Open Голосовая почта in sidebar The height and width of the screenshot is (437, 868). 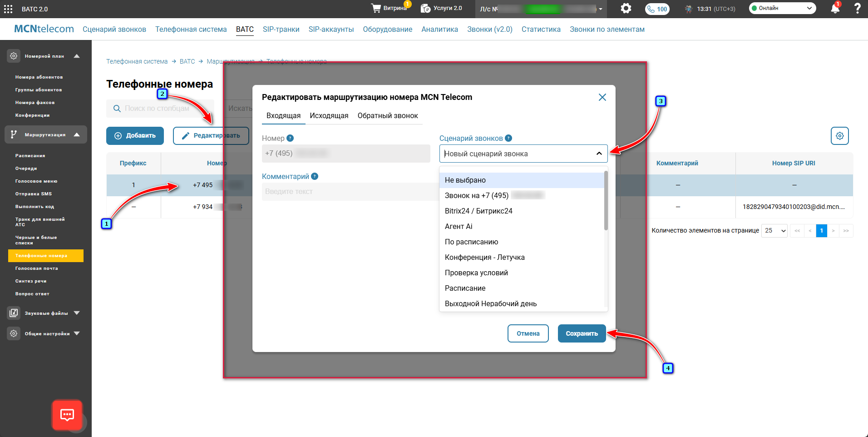point(36,268)
